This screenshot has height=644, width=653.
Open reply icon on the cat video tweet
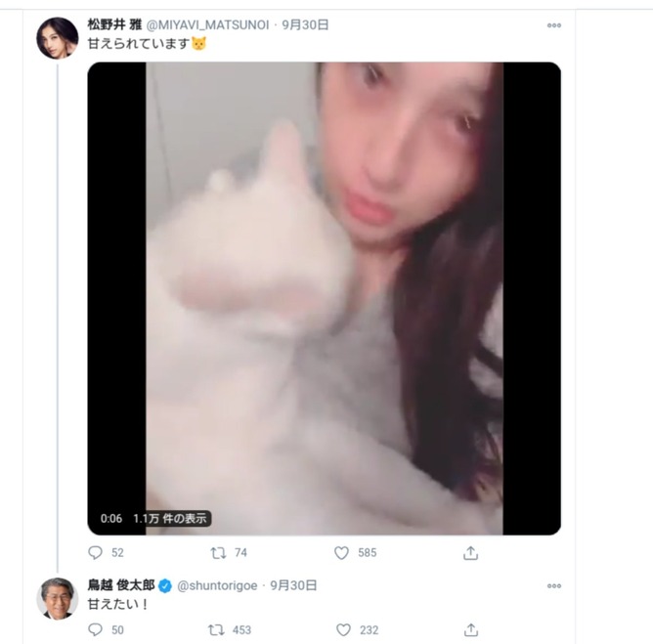96,552
